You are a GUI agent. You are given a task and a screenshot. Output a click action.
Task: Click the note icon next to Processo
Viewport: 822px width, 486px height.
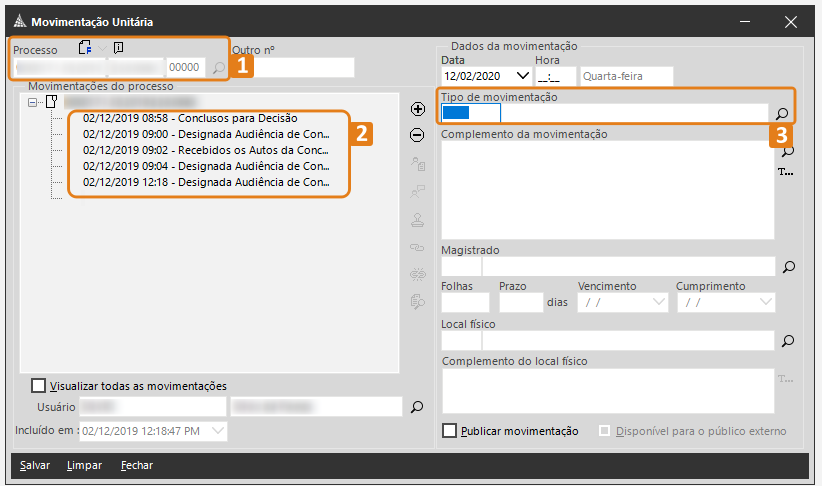119,47
